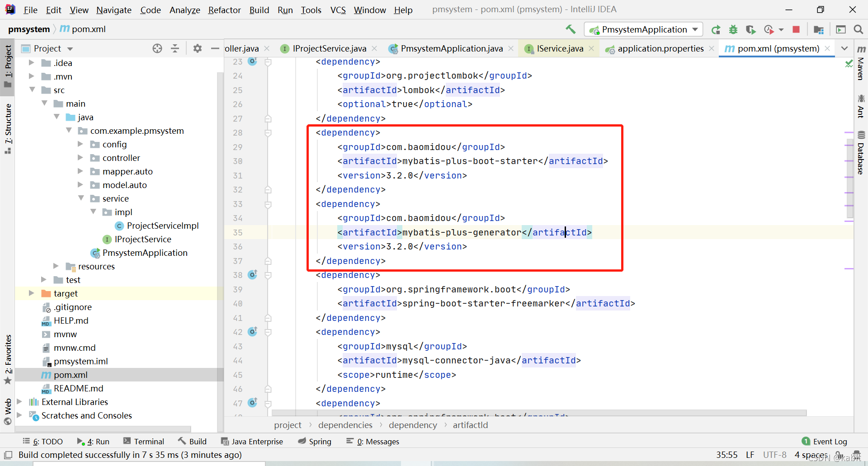Hide the Project tool window
The height and width of the screenshot is (466, 868).
215,48
